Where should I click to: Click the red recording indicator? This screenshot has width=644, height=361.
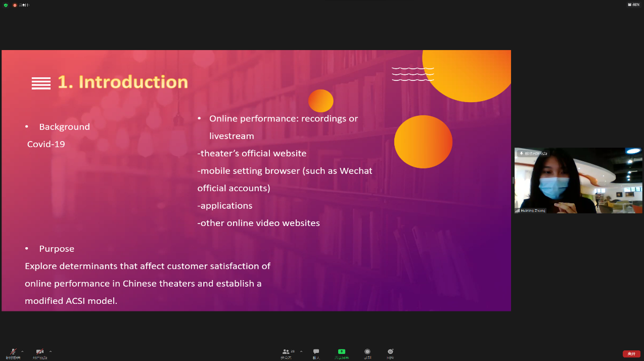tap(15, 5)
